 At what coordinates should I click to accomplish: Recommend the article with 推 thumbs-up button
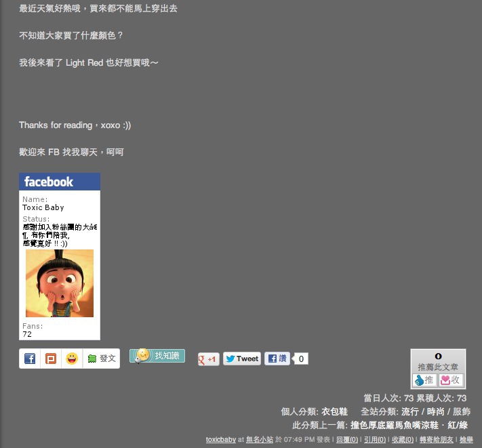click(424, 380)
